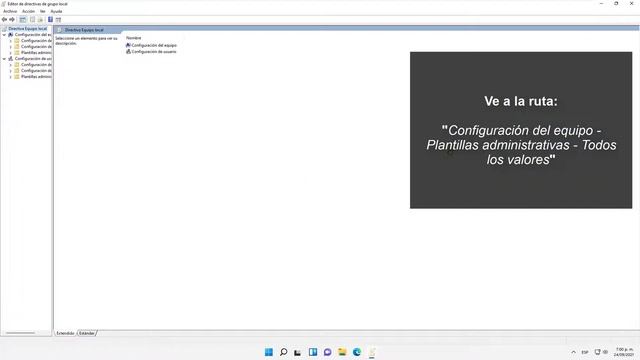This screenshot has width=640, height=360.
Task: Select Plantillas administrativas under Configuración del equipo
Action: (36, 53)
